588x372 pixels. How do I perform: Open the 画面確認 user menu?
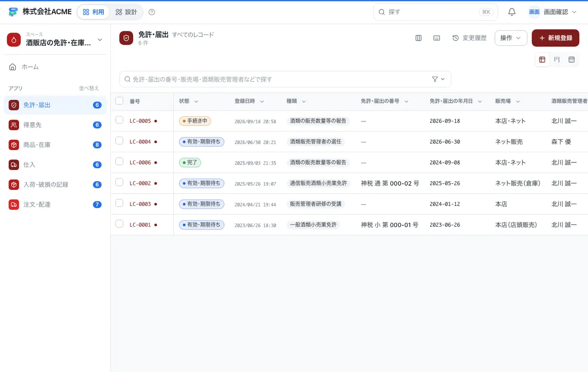click(552, 12)
